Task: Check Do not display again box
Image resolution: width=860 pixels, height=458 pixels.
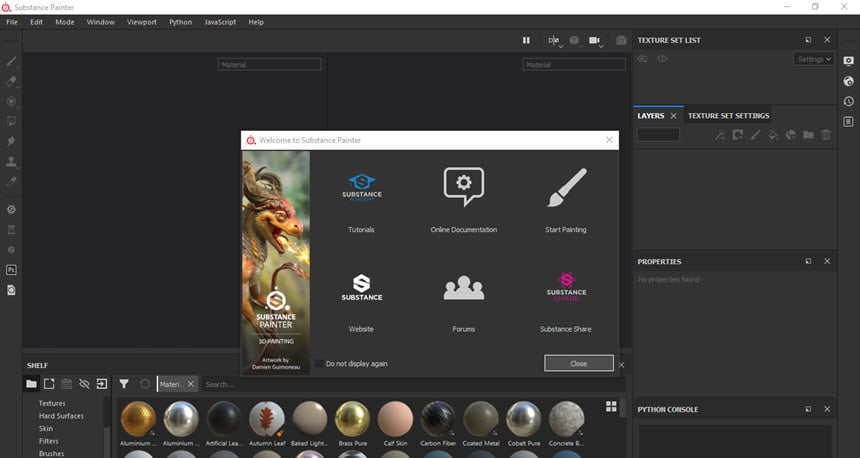Action: pyautogui.click(x=319, y=364)
